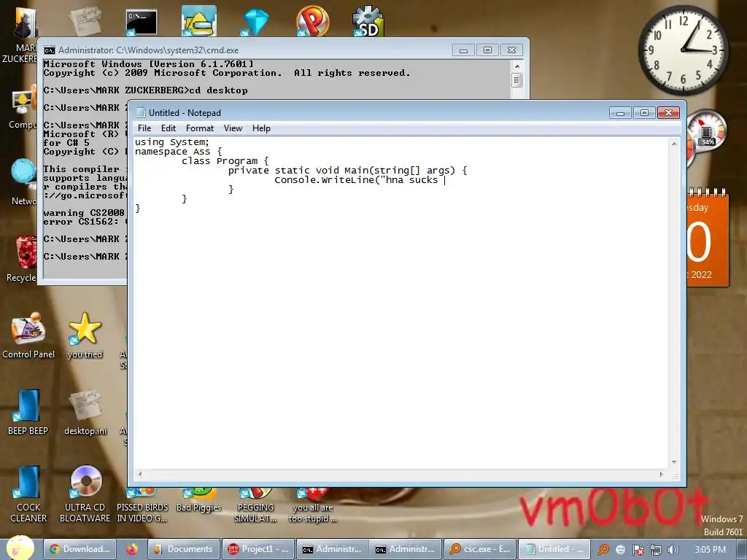The height and width of the screenshot is (560, 747).
Task: Click the Action Center flag tray icon
Action: coord(638,550)
